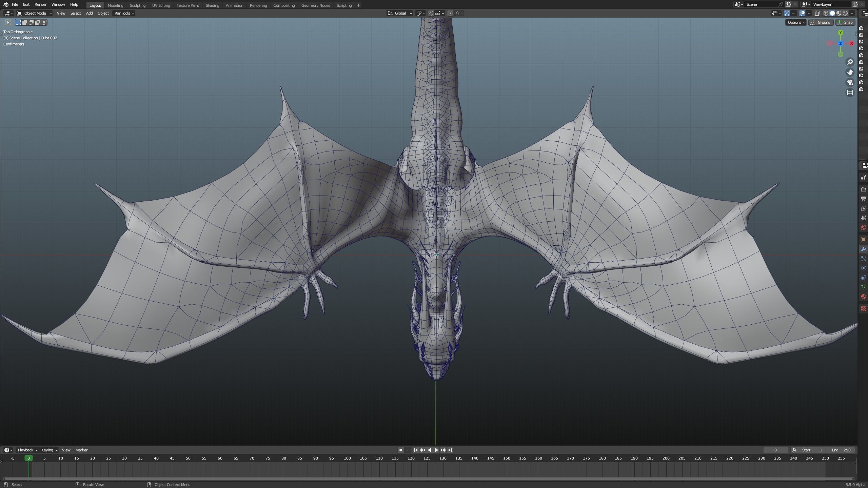Open the Object Constraints properties tab
Viewport: 868px width, 488px height.
click(x=864, y=278)
